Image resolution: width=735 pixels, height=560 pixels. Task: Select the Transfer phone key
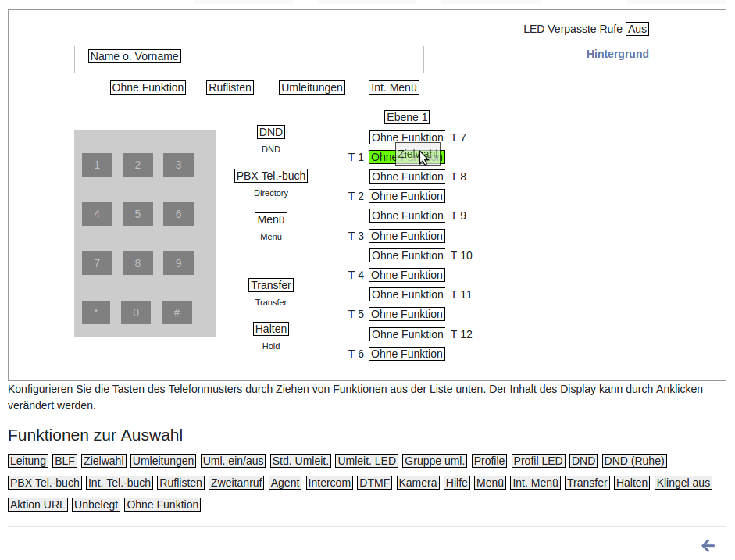pyautogui.click(x=271, y=285)
